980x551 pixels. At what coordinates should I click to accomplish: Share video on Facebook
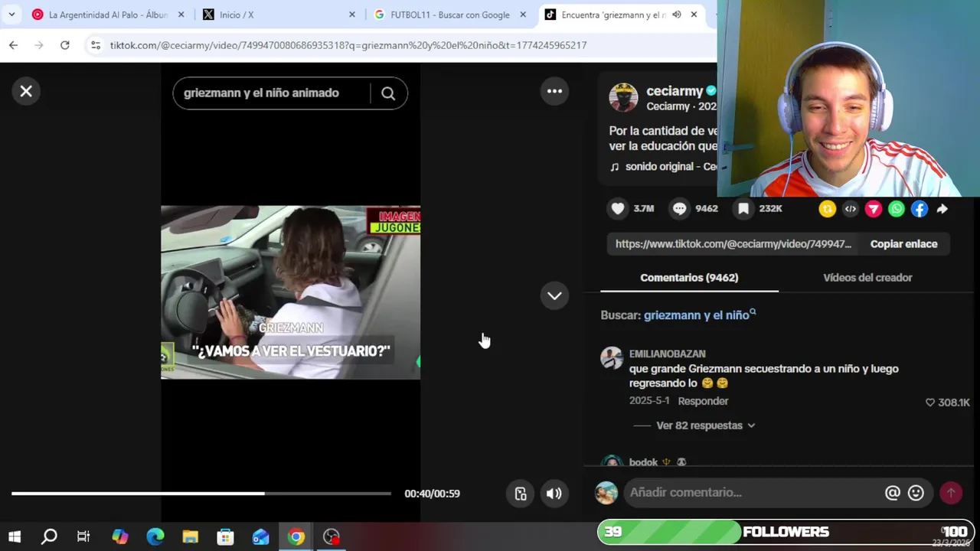pos(920,209)
